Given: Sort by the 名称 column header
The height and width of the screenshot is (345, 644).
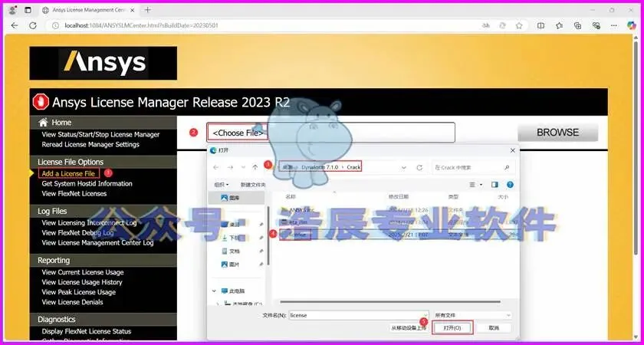Looking at the screenshot, I should [x=291, y=197].
